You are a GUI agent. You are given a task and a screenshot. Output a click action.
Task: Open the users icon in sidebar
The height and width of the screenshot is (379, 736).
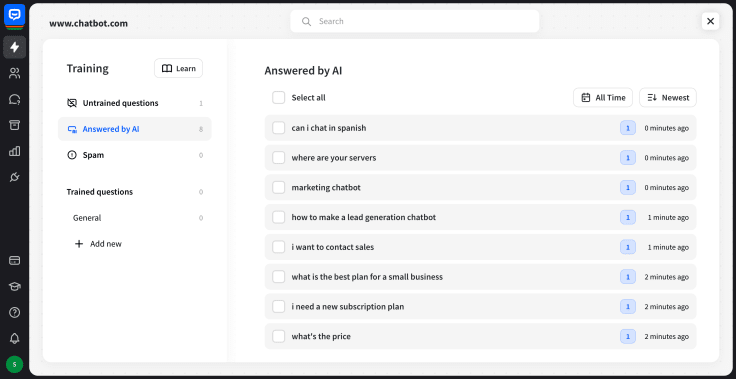[15, 73]
